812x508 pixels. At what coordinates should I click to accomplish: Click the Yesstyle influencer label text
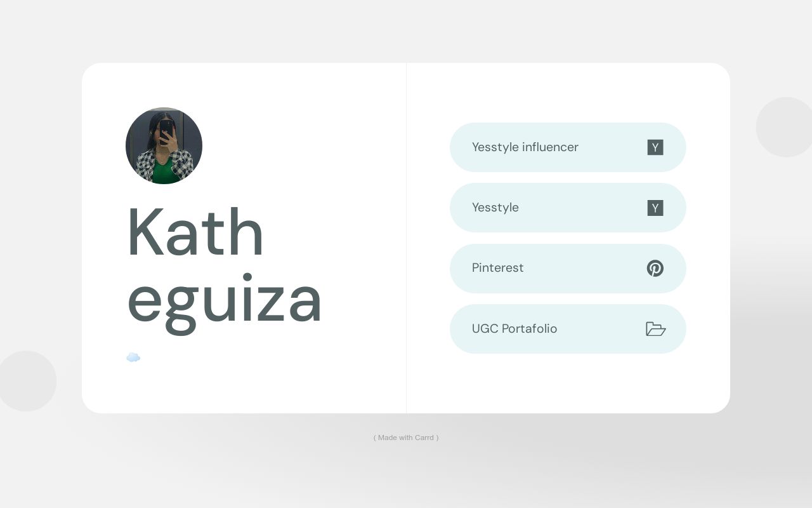(525, 147)
